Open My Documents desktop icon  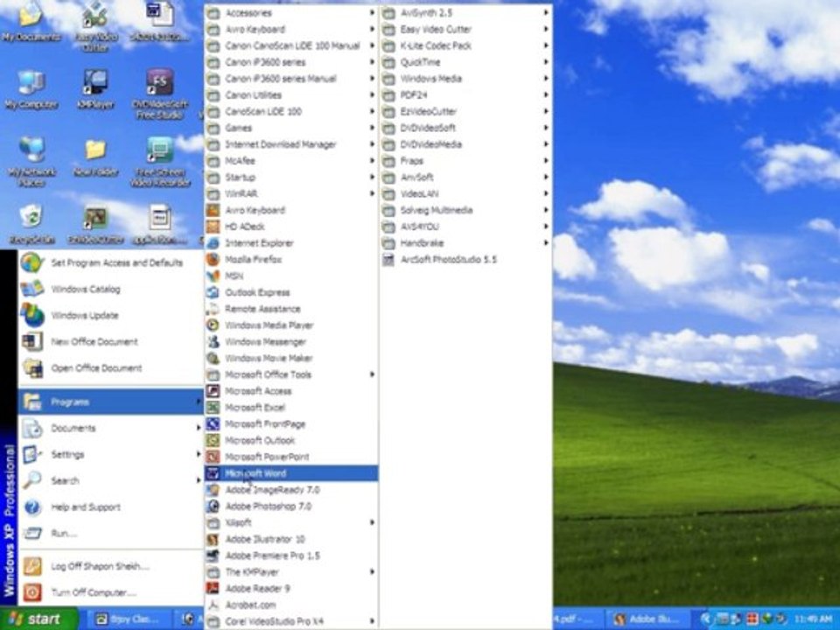(x=31, y=21)
